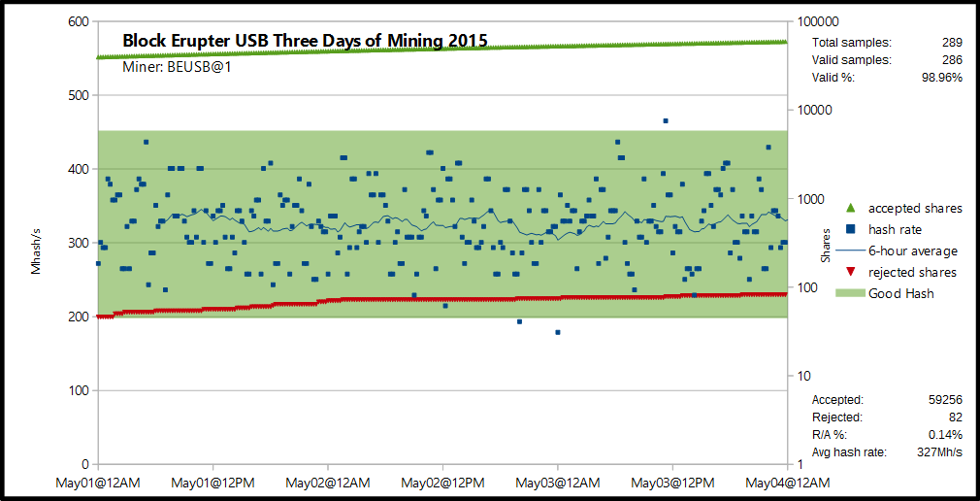Click the "Good Hash" legend label

tap(901, 293)
